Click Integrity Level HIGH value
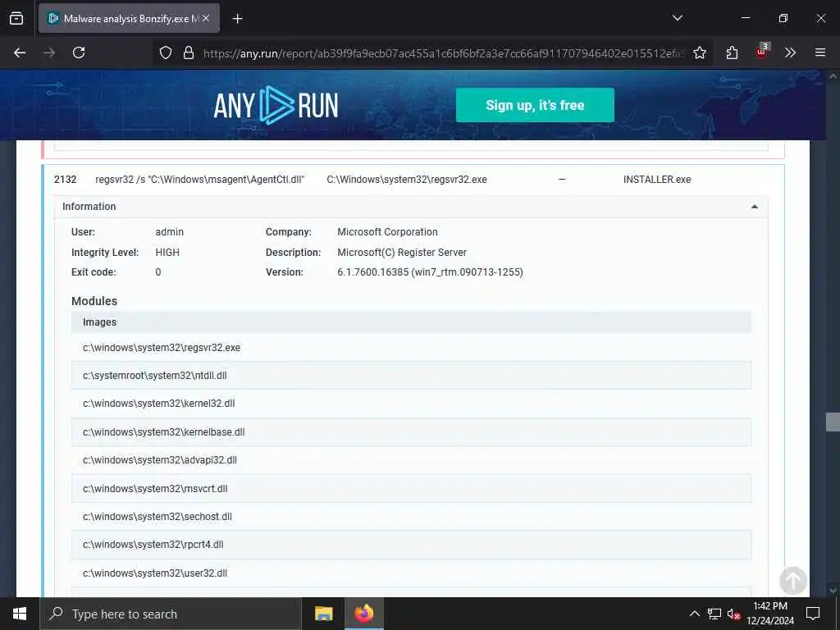 [x=167, y=253]
